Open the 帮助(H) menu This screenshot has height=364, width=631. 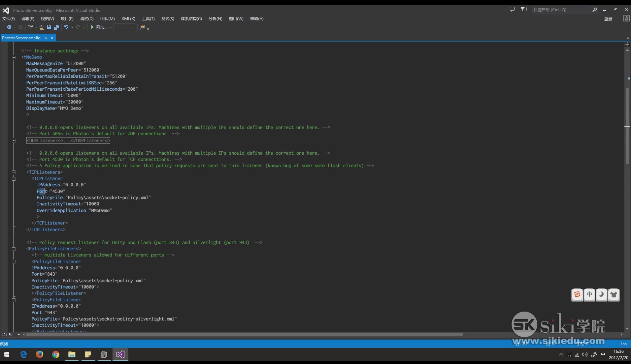click(257, 19)
